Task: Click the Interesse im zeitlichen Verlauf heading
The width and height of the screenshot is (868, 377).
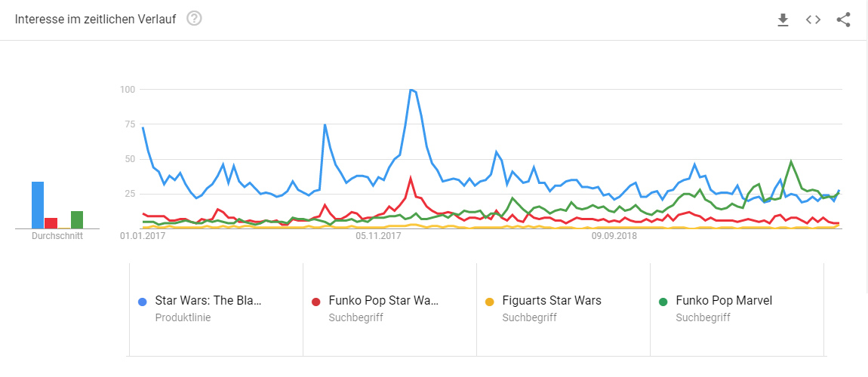Action: (95, 20)
